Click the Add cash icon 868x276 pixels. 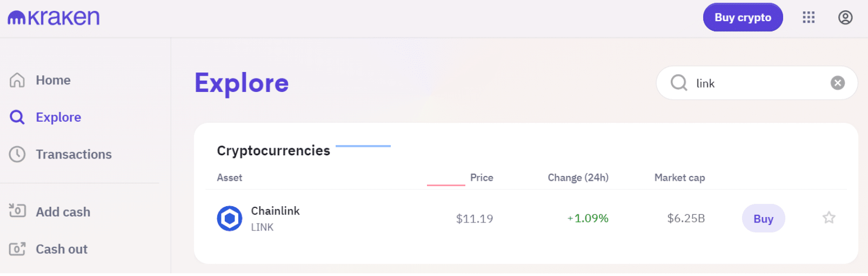(x=17, y=211)
